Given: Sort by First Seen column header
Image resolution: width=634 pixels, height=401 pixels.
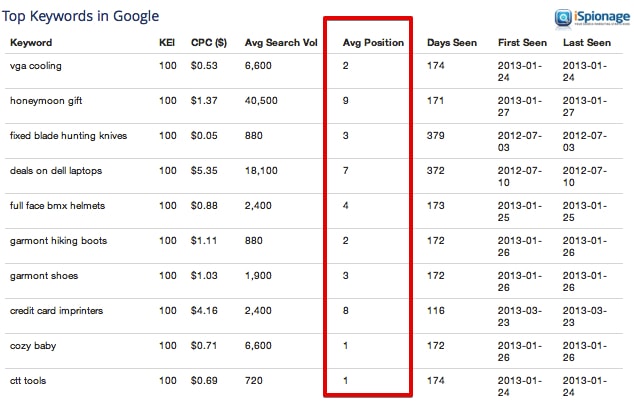Looking at the screenshot, I should [522, 43].
